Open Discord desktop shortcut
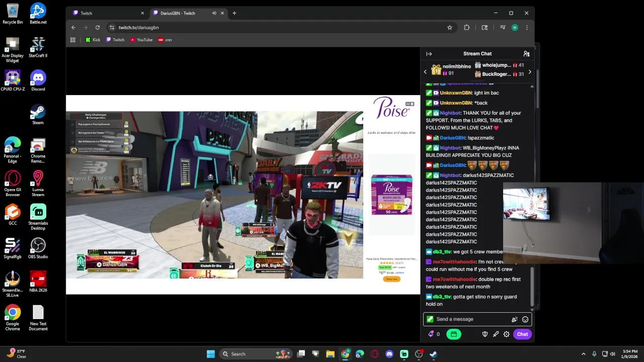Screen dimensions: 644x362 (38, 80)
